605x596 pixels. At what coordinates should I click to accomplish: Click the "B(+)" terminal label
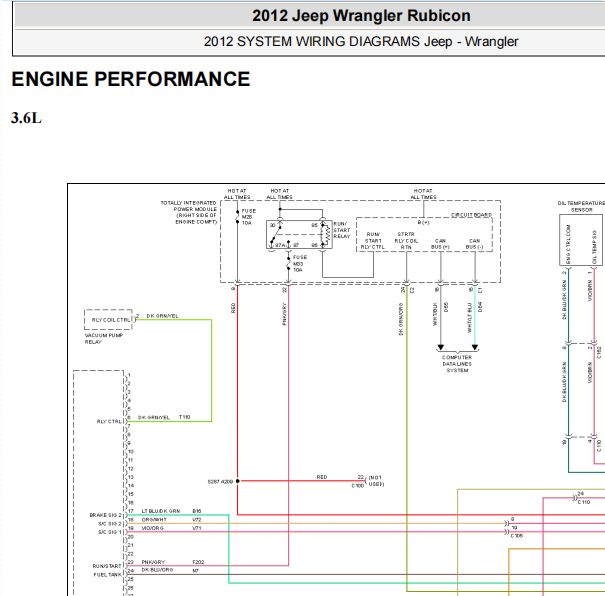423,223
